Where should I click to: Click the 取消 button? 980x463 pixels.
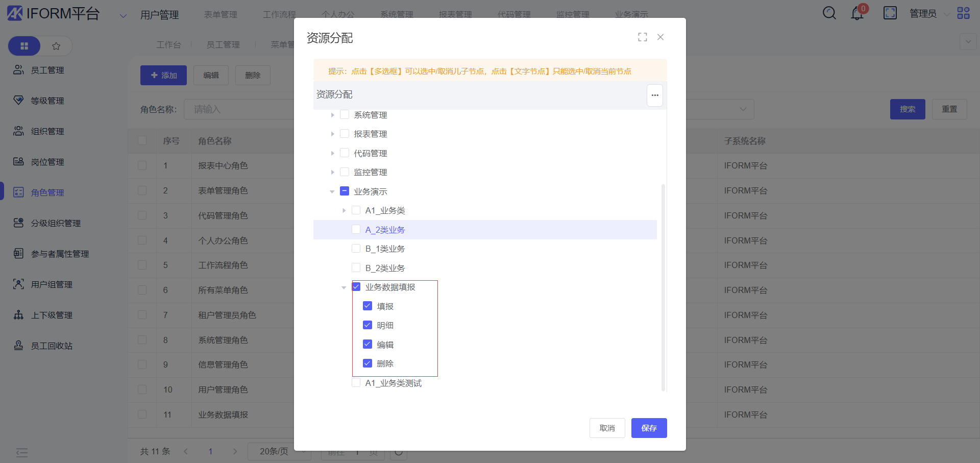[x=607, y=428]
